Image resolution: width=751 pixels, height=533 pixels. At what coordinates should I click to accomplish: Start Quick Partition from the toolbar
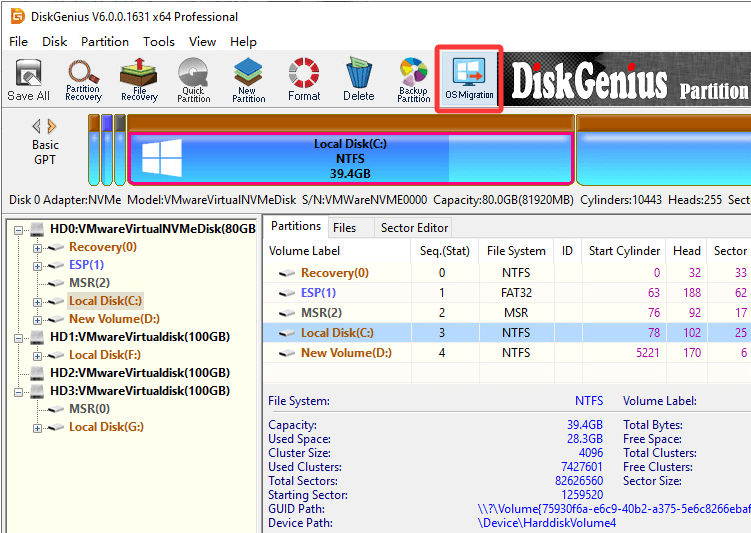point(194,79)
